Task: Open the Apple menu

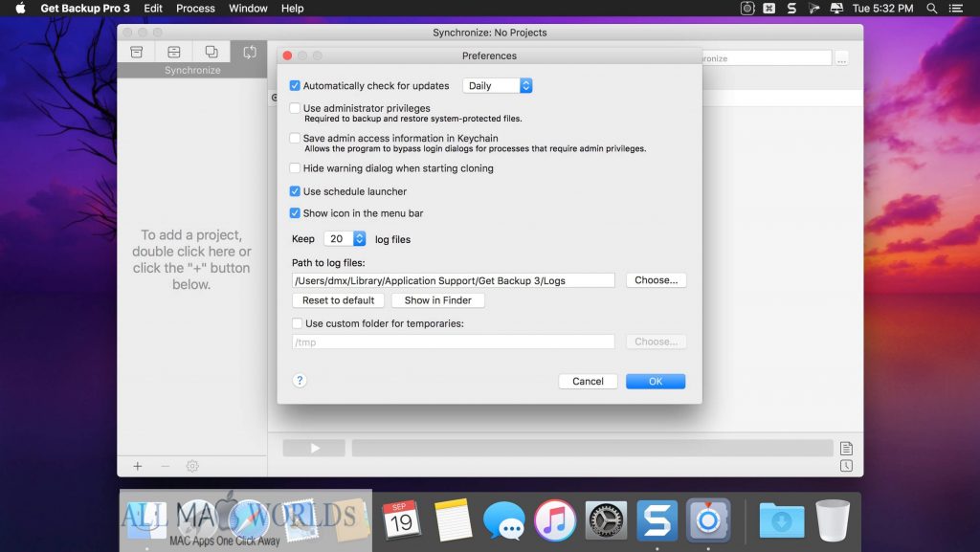Action: click(x=20, y=8)
